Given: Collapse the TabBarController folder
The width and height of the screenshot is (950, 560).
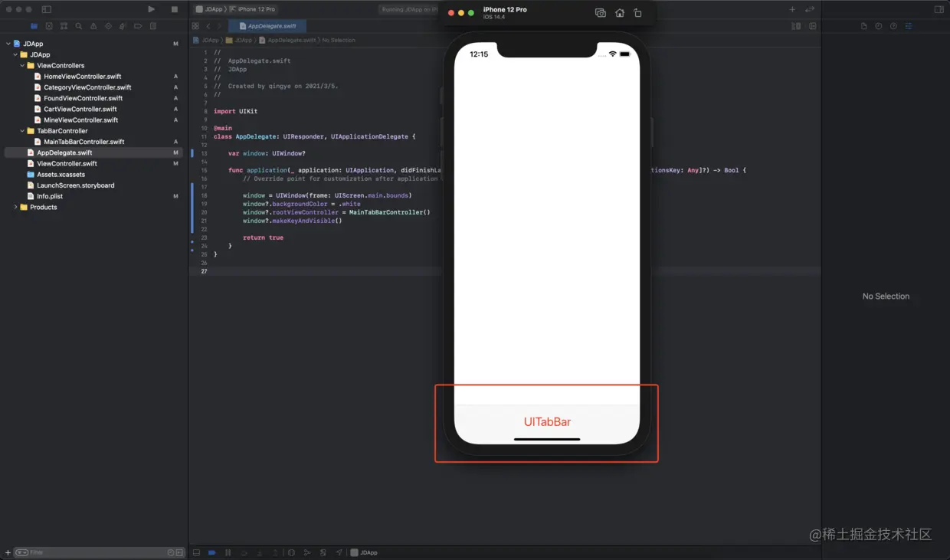Looking at the screenshot, I should click(22, 131).
